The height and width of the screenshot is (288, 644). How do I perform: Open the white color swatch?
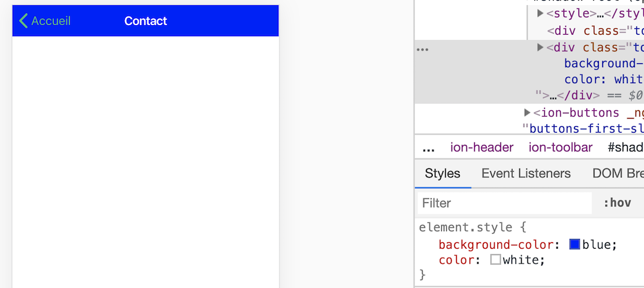click(x=495, y=260)
